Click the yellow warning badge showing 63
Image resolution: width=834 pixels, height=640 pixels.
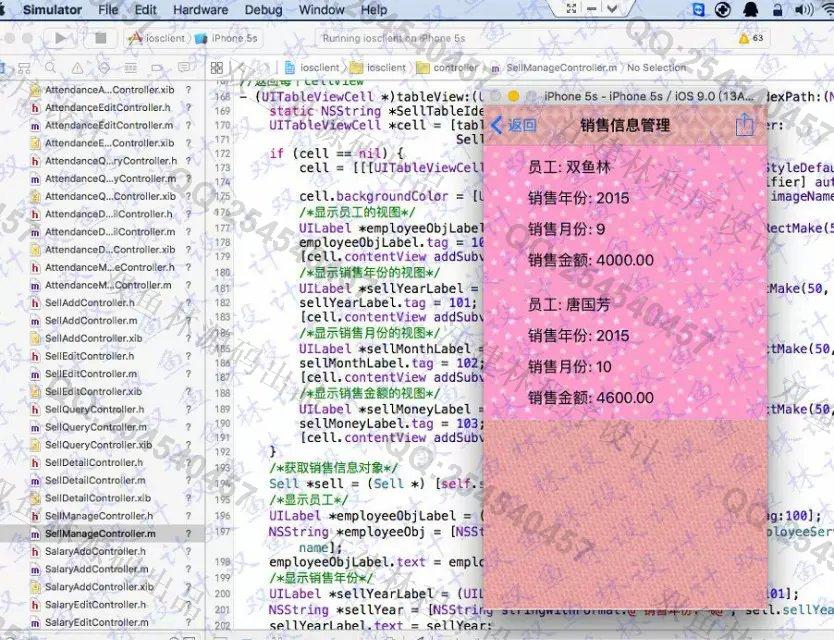(x=750, y=38)
